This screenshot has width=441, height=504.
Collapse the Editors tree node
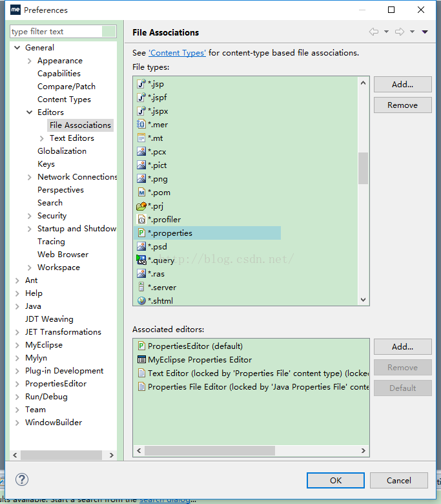click(30, 112)
